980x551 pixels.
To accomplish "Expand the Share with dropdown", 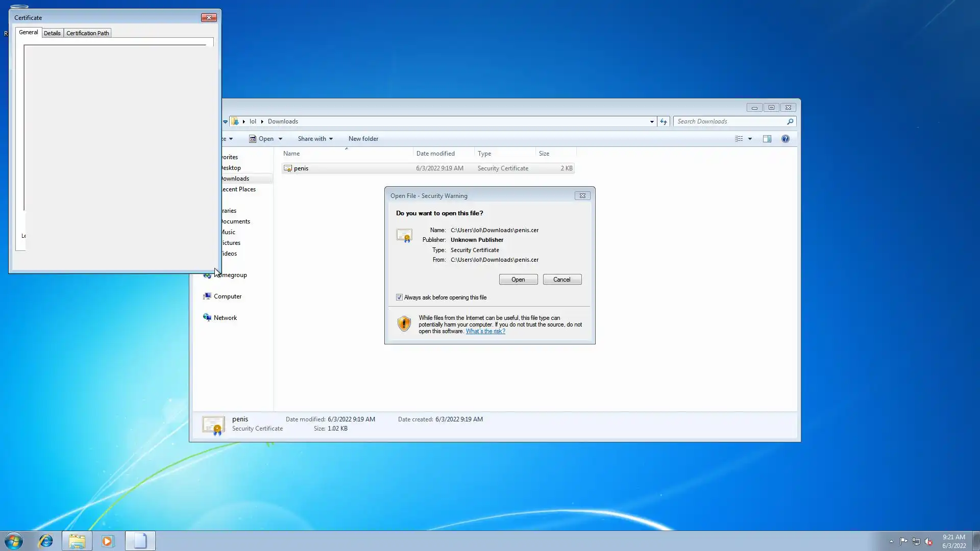I will (315, 139).
